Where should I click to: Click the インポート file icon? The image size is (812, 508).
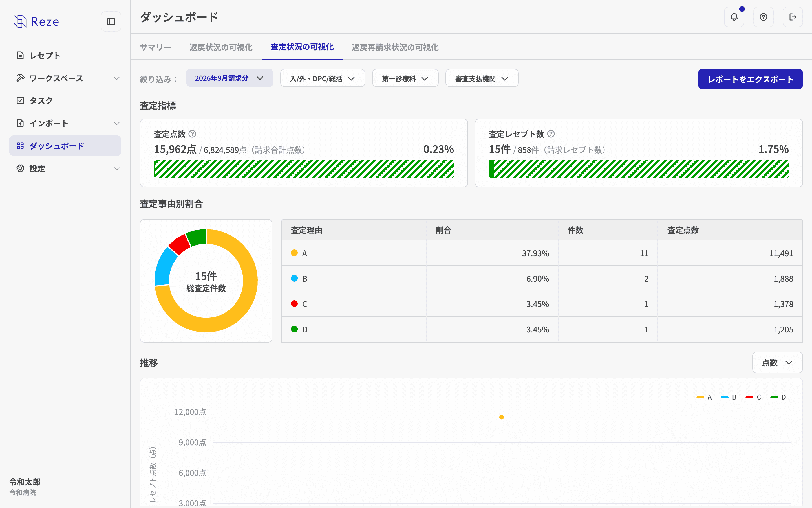(20, 123)
